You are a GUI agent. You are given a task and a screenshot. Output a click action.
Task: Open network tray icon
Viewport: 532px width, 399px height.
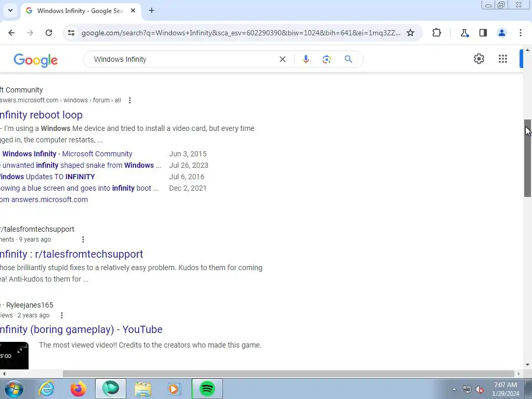467,390
